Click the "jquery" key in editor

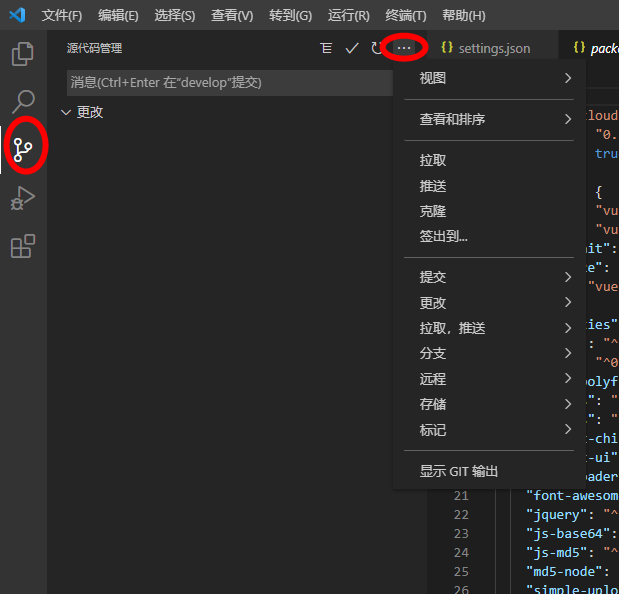(557, 515)
